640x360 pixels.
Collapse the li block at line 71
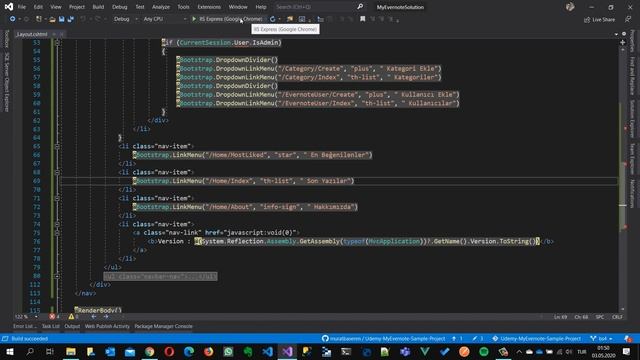[57, 198]
